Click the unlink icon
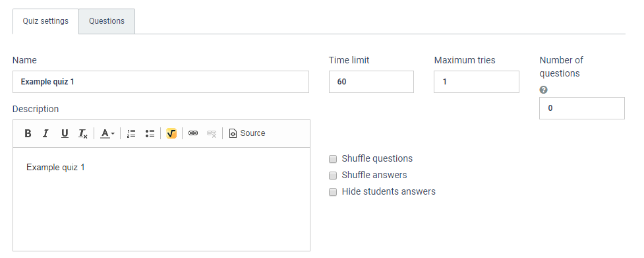 [212, 133]
